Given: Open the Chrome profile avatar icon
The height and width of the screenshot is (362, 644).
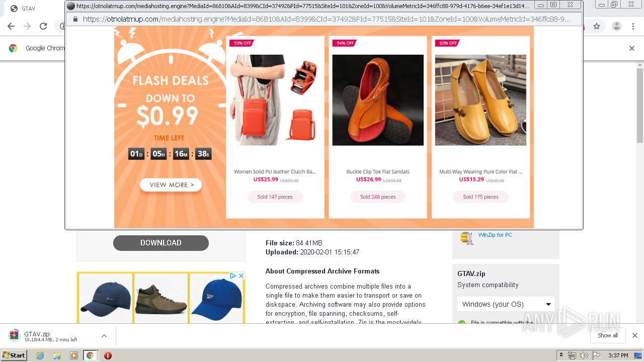Looking at the screenshot, I should click(x=617, y=26).
